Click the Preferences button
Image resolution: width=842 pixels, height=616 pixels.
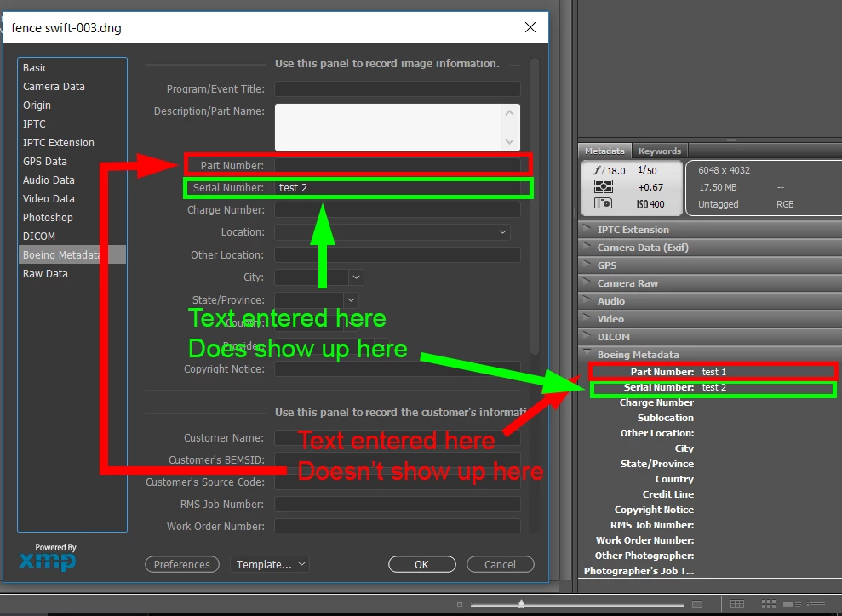[182, 564]
